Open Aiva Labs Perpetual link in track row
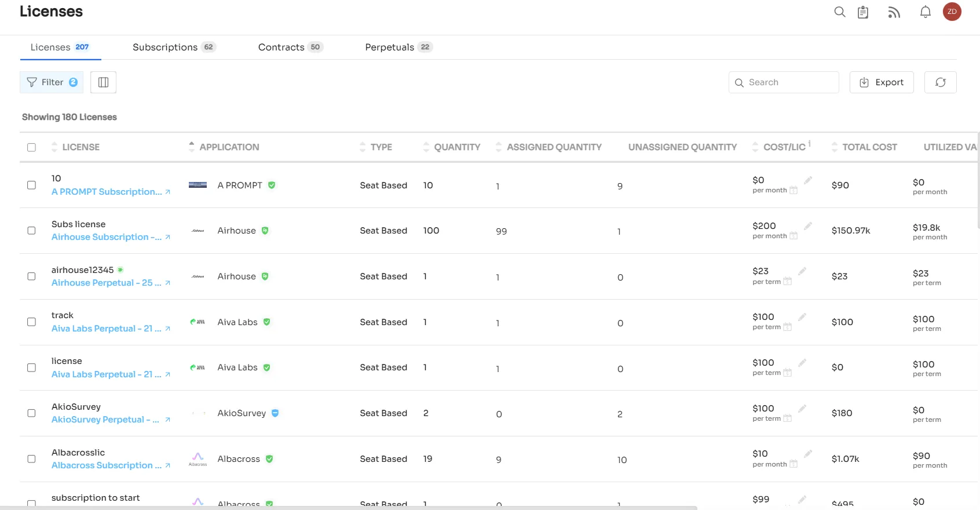 (107, 329)
